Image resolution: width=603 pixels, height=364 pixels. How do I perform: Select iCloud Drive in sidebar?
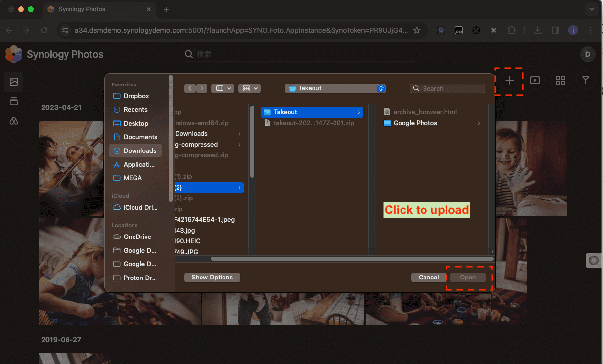(x=135, y=208)
